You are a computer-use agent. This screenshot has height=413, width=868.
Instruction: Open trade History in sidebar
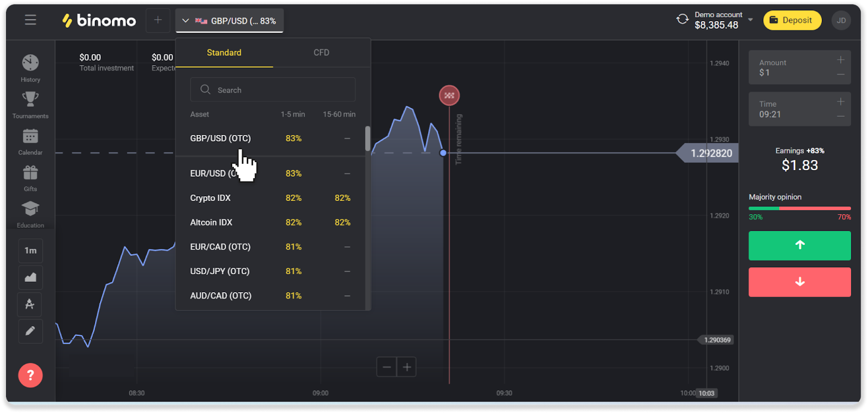(x=30, y=68)
